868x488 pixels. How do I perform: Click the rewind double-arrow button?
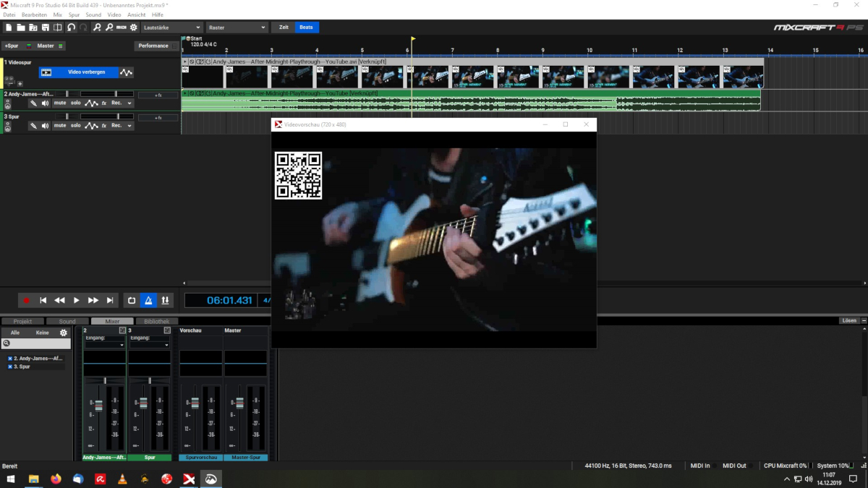pyautogui.click(x=60, y=300)
